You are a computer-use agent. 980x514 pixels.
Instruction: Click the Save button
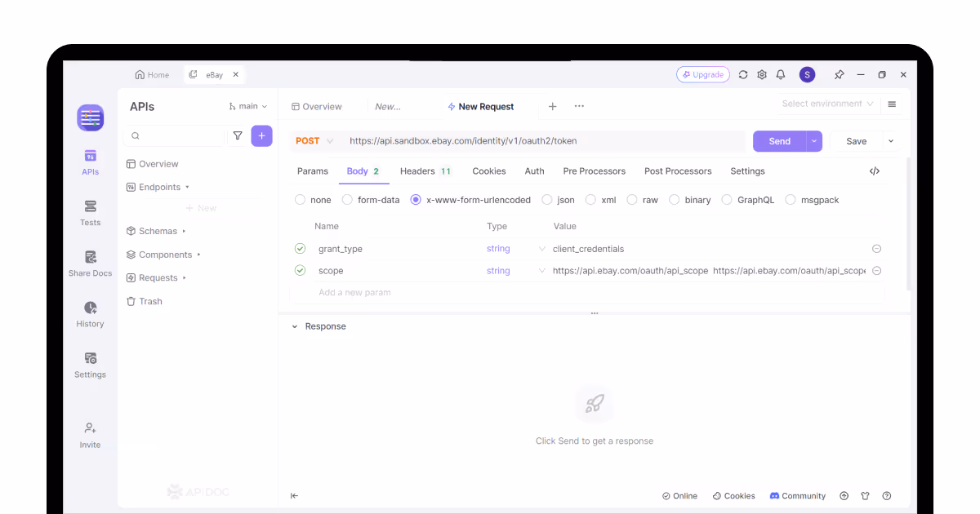coord(857,141)
